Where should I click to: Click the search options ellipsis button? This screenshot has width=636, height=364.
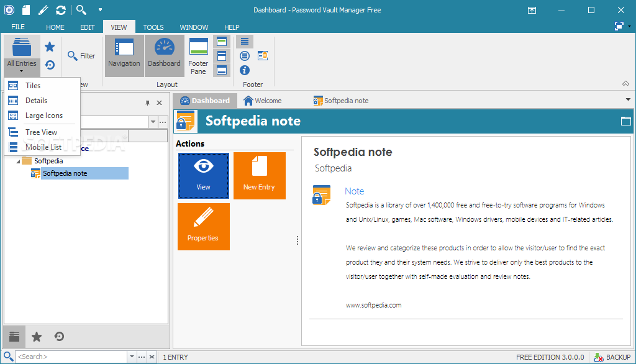pos(142,357)
